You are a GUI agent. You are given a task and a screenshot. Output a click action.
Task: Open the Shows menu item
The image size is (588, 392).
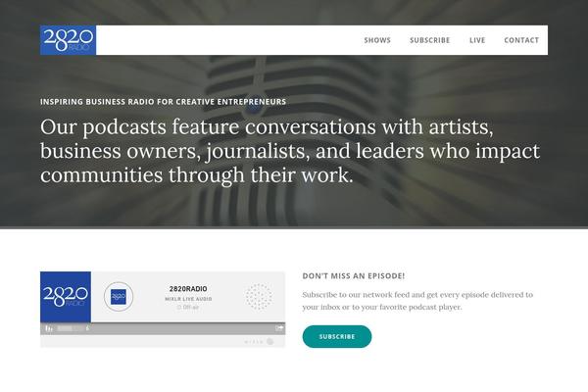tap(377, 40)
